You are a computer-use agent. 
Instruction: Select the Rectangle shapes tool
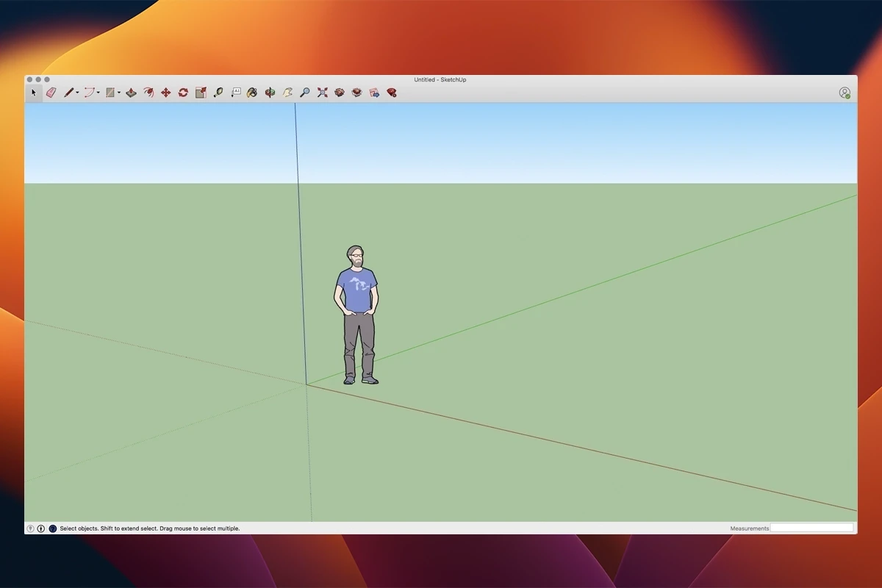click(x=109, y=92)
